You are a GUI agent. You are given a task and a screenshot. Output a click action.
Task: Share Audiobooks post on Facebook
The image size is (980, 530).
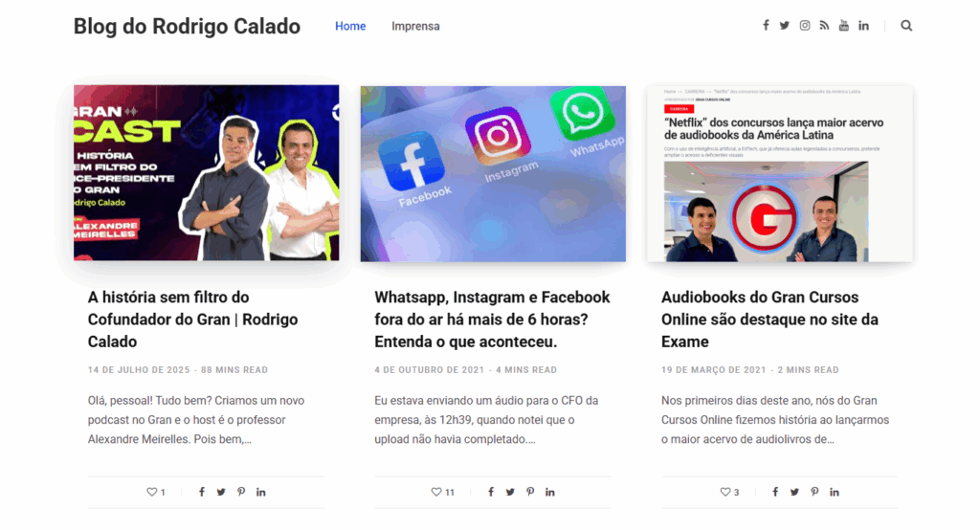click(x=775, y=492)
